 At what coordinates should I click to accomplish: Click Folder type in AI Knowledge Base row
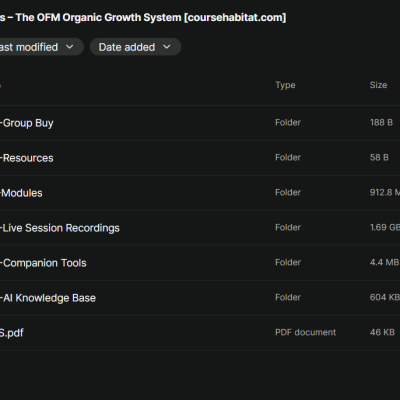pyautogui.click(x=288, y=297)
